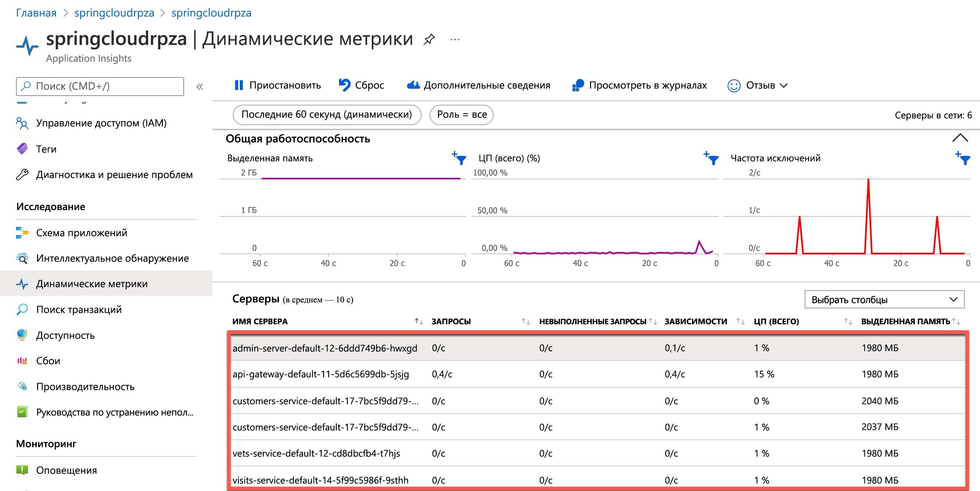Click the Сбои bar chart icon
The width and height of the screenshot is (980, 491).
(x=23, y=360)
